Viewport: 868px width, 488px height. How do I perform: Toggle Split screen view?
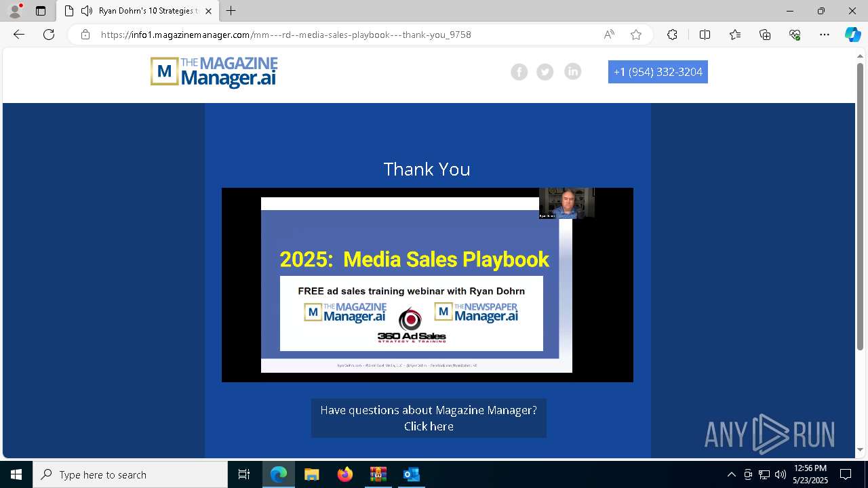point(705,35)
